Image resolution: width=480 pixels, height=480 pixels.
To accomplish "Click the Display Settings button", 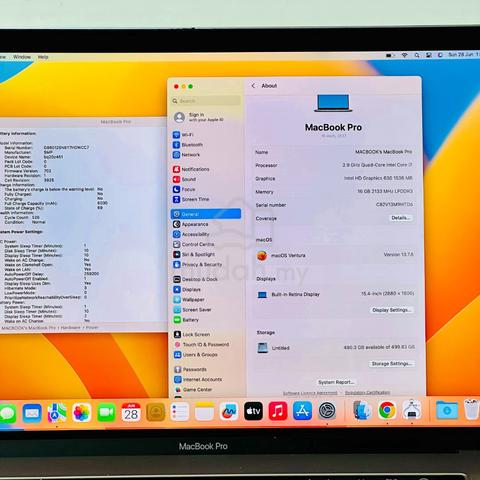I will [x=391, y=310].
